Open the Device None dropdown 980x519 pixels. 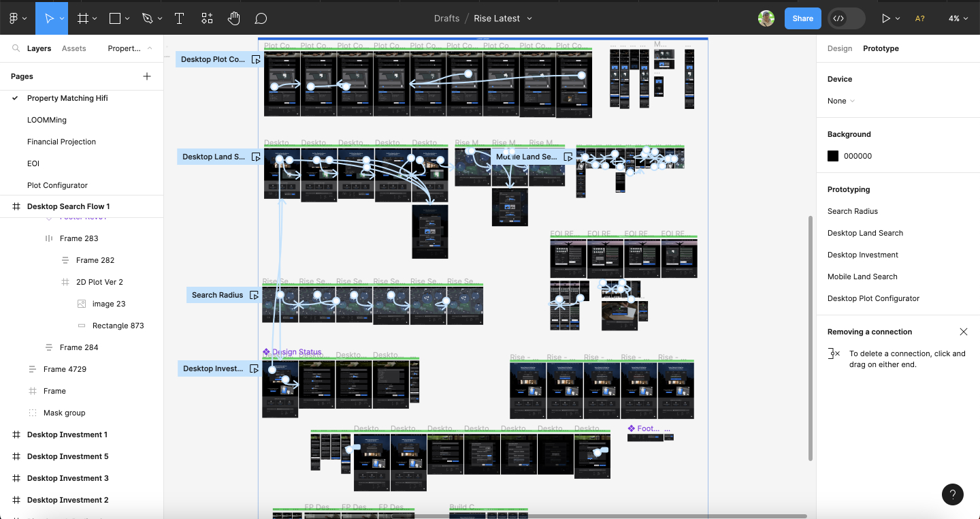pos(840,101)
